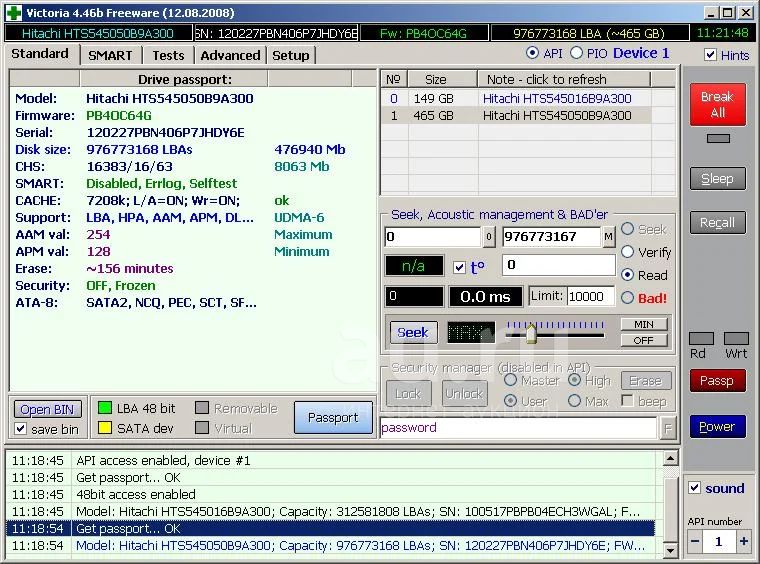Click the 0.0 ms timing display
The width and height of the screenshot is (760, 564).
click(x=485, y=297)
